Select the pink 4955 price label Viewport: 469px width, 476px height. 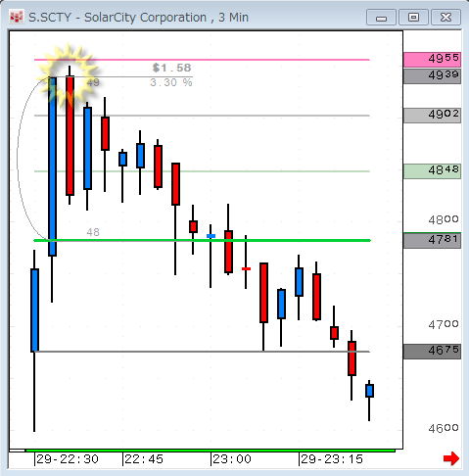click(x=432, y=60)
